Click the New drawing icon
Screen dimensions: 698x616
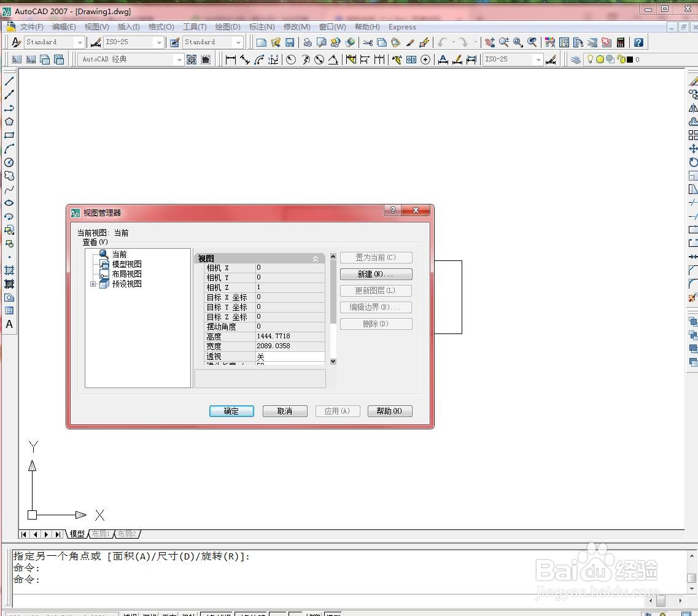[x=262, y=42]
